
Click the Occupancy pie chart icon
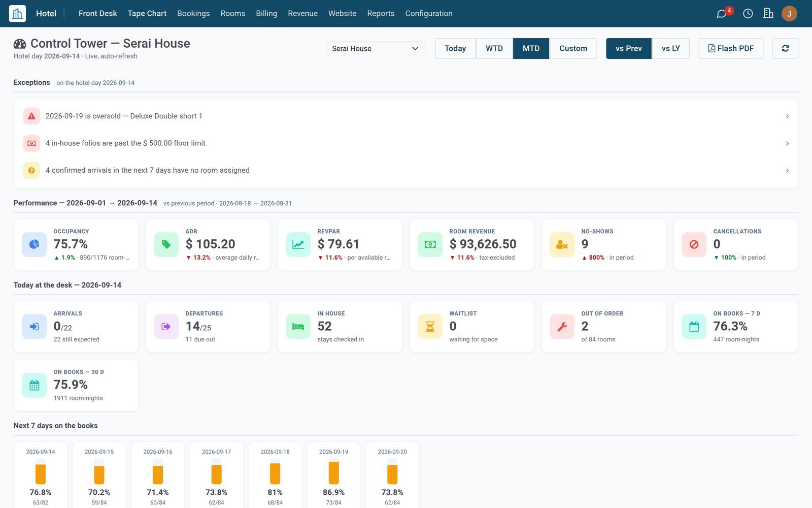[x=35, y=244]
